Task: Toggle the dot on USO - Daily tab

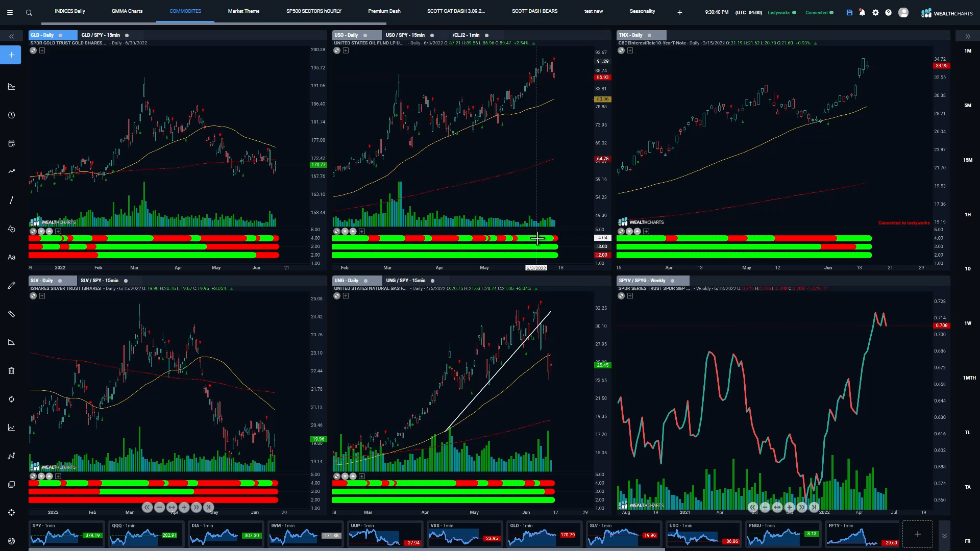Action: (365, 35)
